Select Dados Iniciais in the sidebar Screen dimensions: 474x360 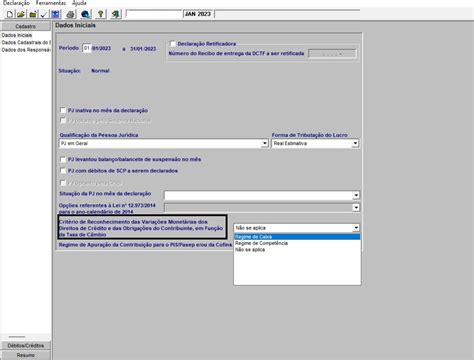click(17, 35)
